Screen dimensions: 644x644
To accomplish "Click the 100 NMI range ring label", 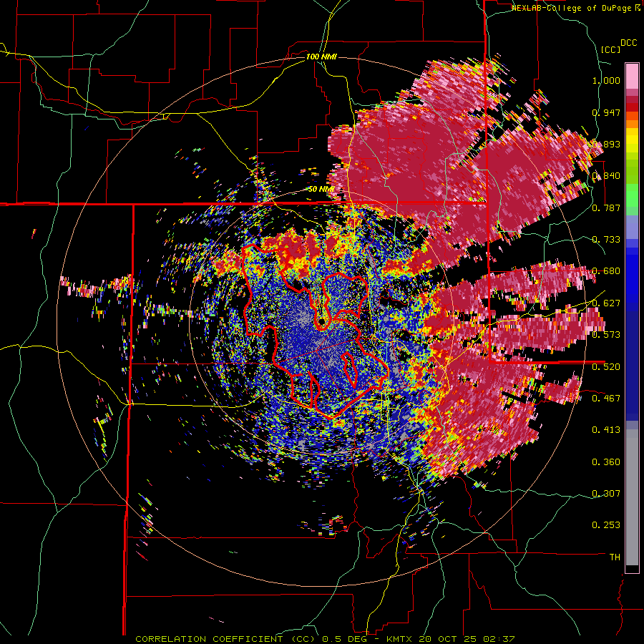I will 321,57.
